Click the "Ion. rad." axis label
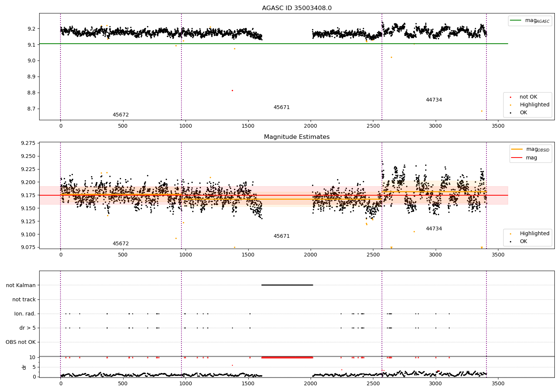Screen dimensions: 560x392 pos(25,314)
